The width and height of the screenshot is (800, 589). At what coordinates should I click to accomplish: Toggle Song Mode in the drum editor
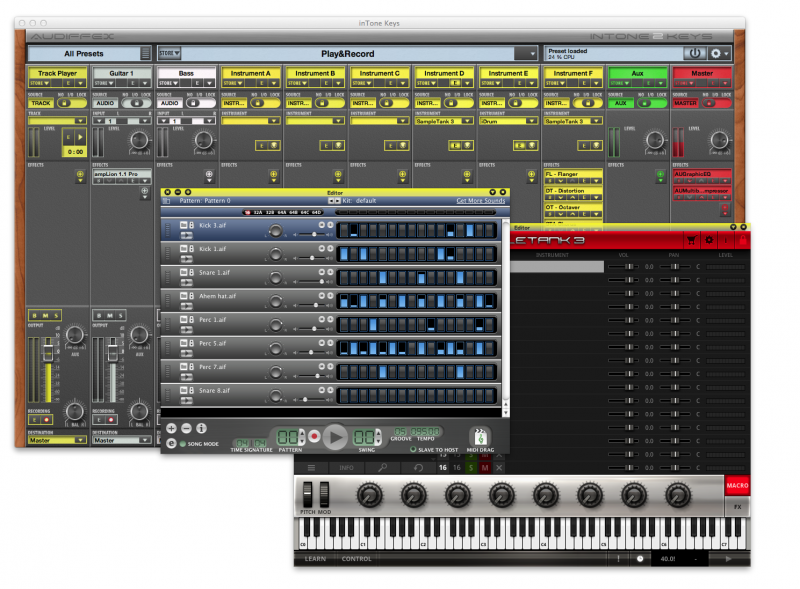tap(183, 444)
